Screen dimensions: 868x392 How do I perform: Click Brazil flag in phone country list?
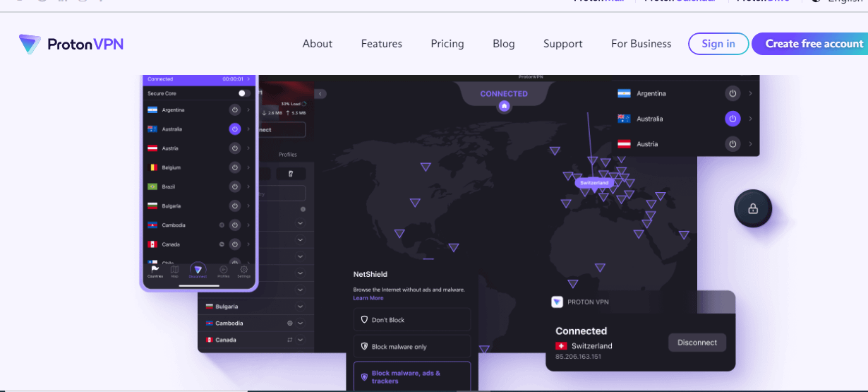152,186
